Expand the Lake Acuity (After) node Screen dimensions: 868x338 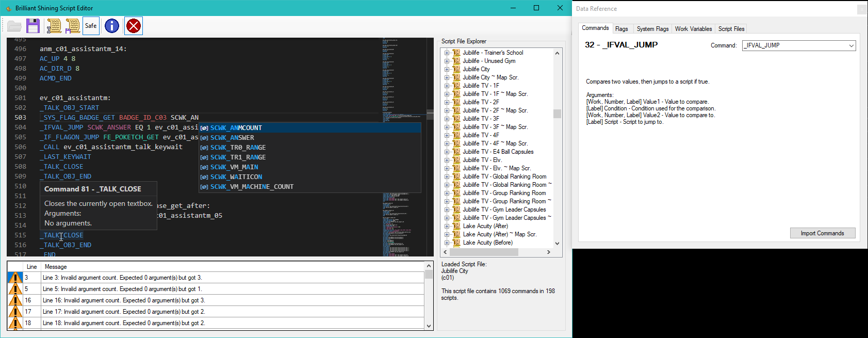[x=447, y=226]
